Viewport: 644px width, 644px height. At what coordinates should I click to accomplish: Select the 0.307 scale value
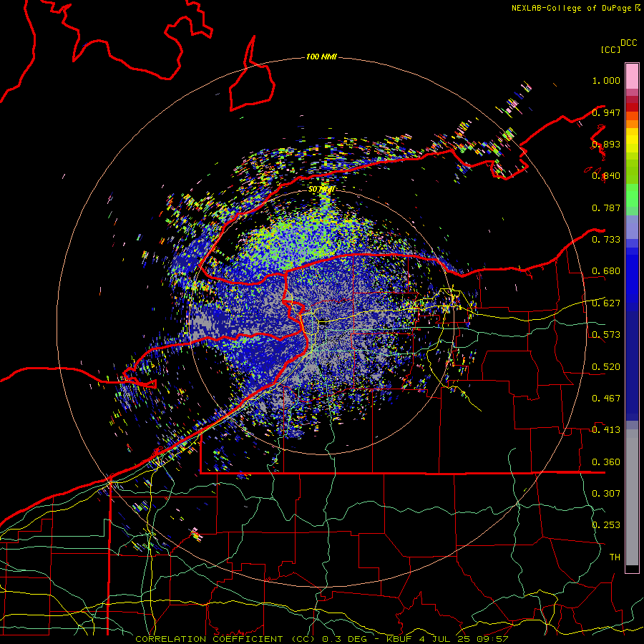606,494
